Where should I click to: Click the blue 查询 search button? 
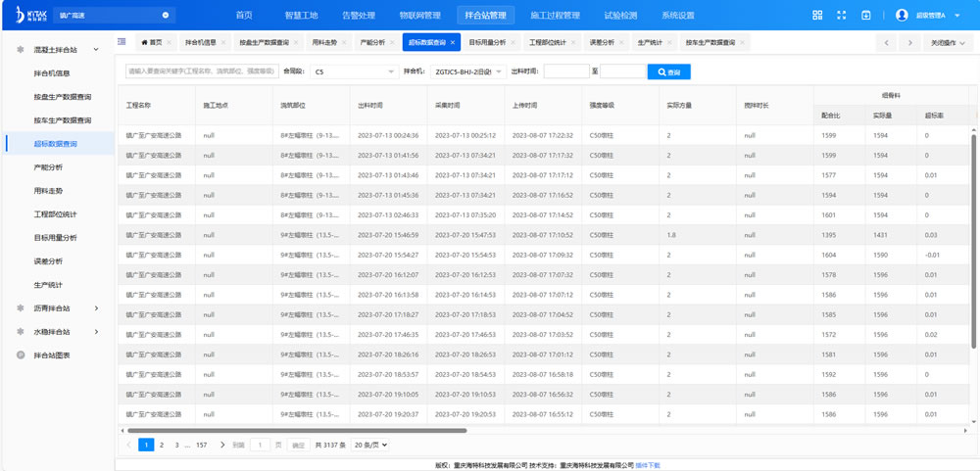675,71
